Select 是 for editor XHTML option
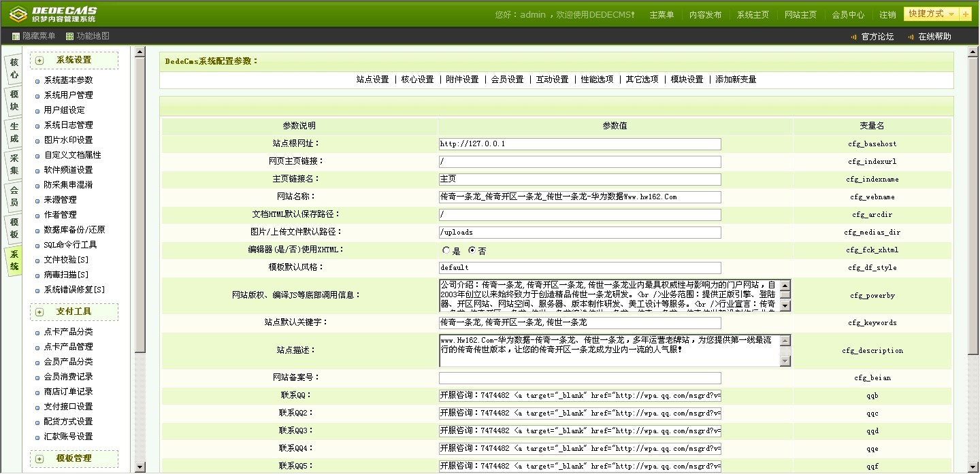980x474 pixels. pos(446,250)
